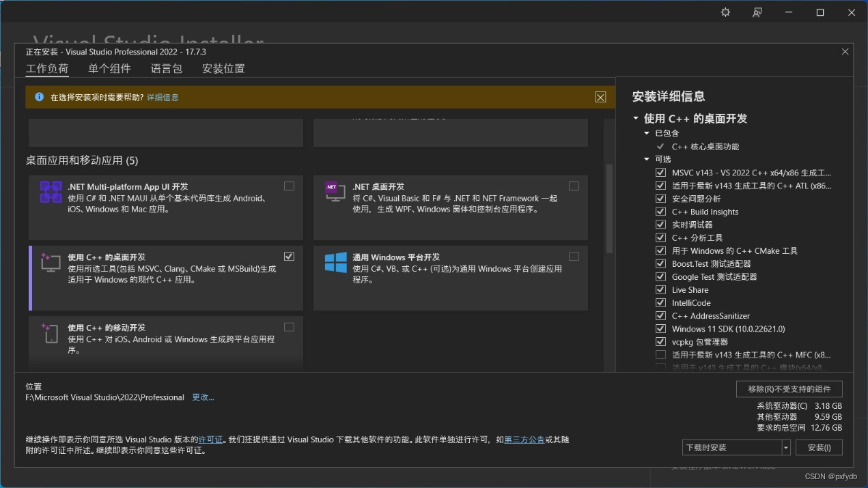
Task: Dismiss the help banner with its X icon
Action: point(600,97)
